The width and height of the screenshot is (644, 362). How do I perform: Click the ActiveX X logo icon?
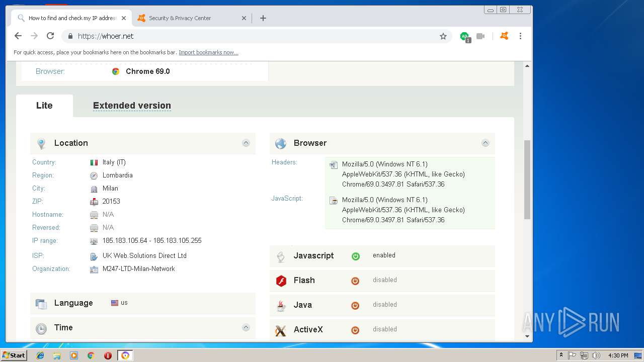281,330
